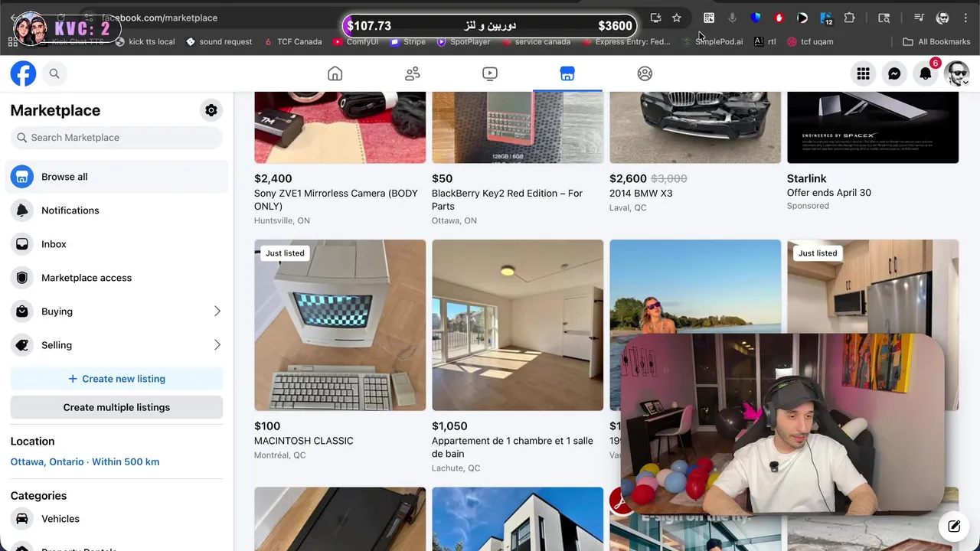Screen dimensions: 980x551
Task: Click the Inbox sidebar icon
Action: tap(22, 244)
